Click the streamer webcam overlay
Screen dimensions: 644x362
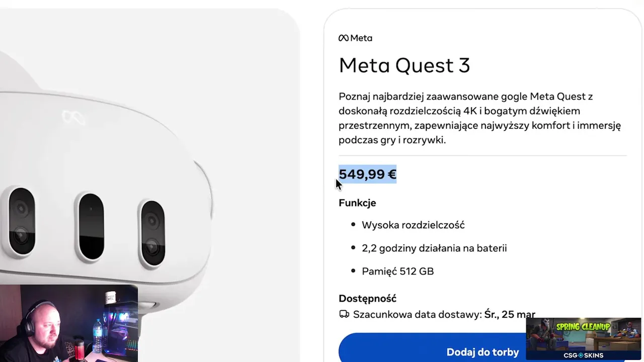tap(69, 323)
